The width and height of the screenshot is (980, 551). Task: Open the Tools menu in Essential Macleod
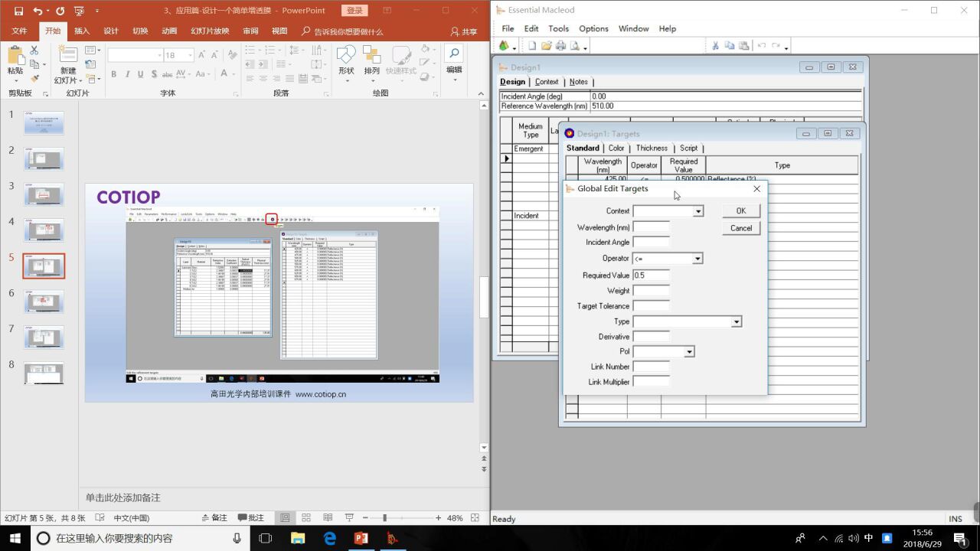[x=558, y=28]
